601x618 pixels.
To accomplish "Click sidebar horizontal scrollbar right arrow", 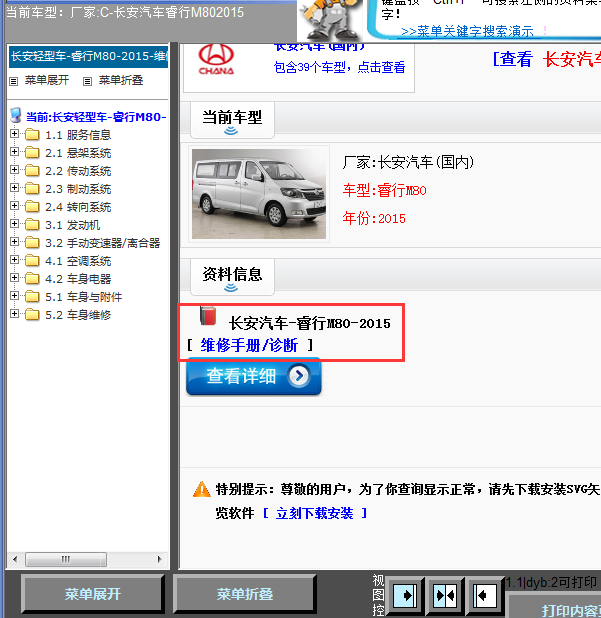I will coord(159,559).
